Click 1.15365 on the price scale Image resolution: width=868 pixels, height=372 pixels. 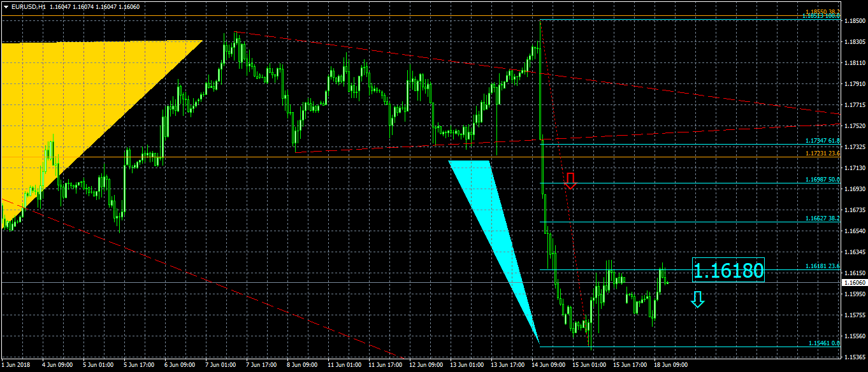[854, 357]
